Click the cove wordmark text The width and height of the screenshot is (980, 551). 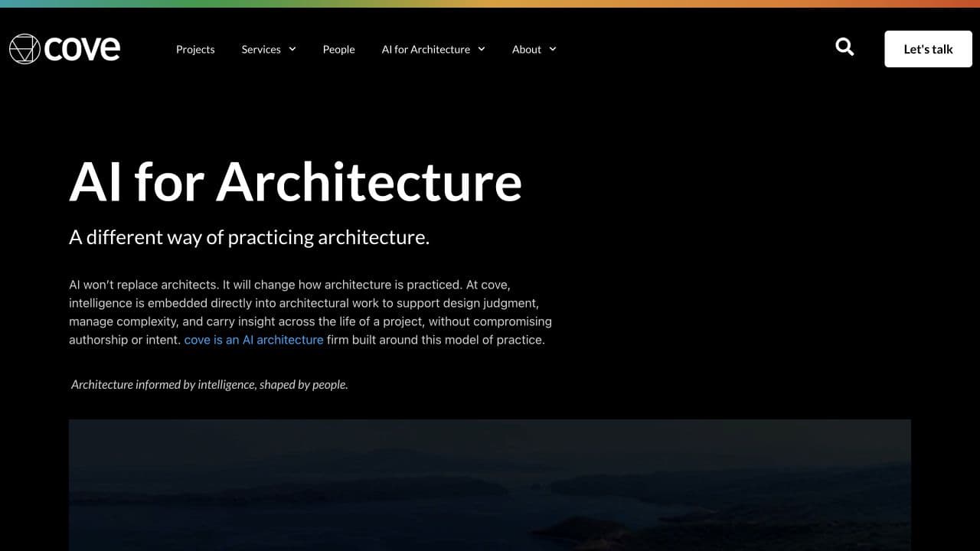[x=82, y=49]
